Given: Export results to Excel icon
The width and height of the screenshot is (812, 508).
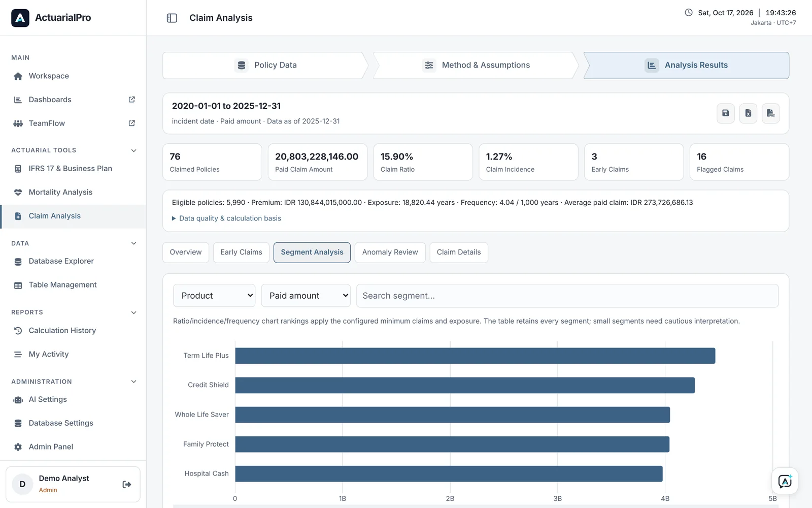Looking at the screenshot, I should coord(748,113).
